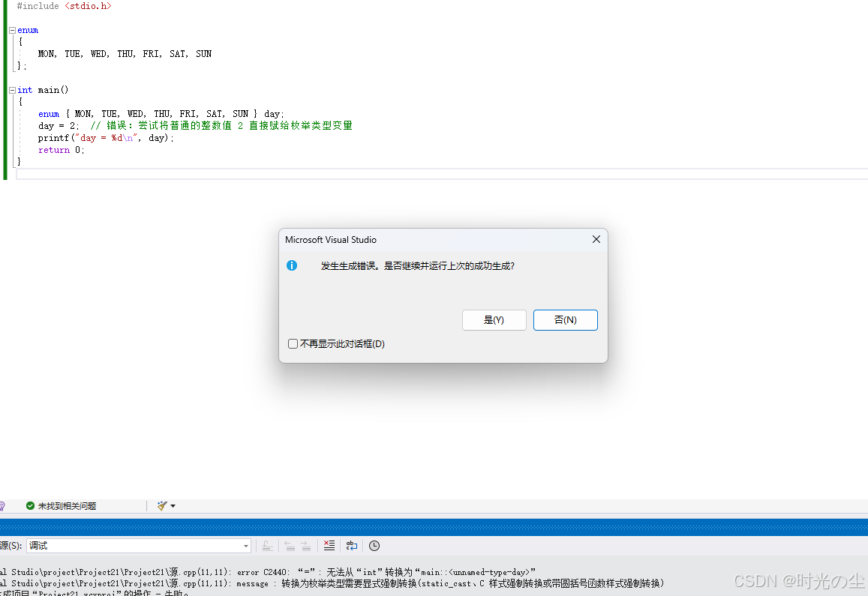Screen dimensions: 868x596
Task: Collapse the int main() code region
Action: [x=11, y=89]
